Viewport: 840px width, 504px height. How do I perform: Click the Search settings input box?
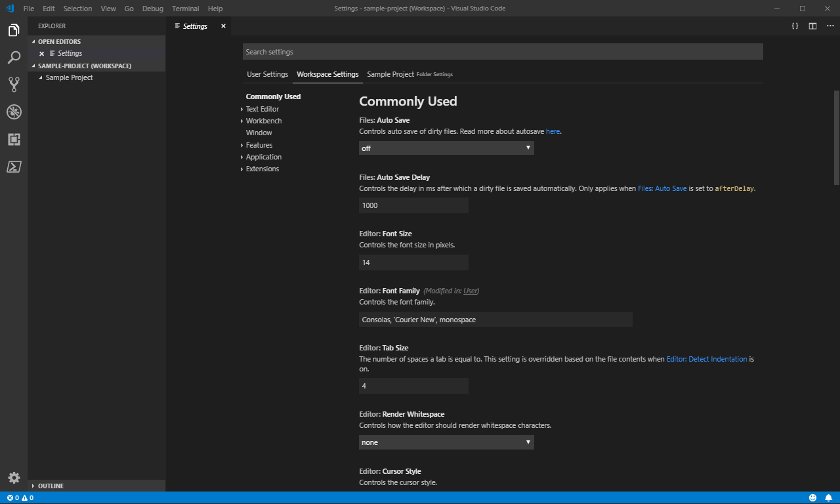(503, 52)
